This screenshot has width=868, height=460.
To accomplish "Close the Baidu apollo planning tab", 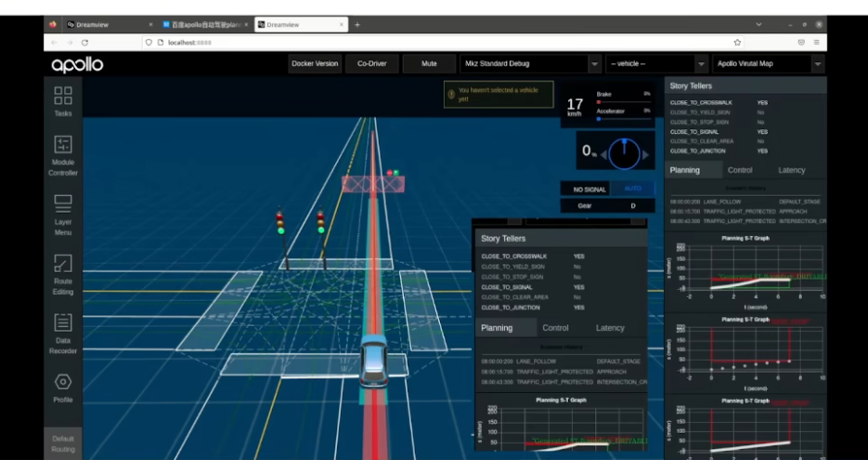I will tap(246, 24).
